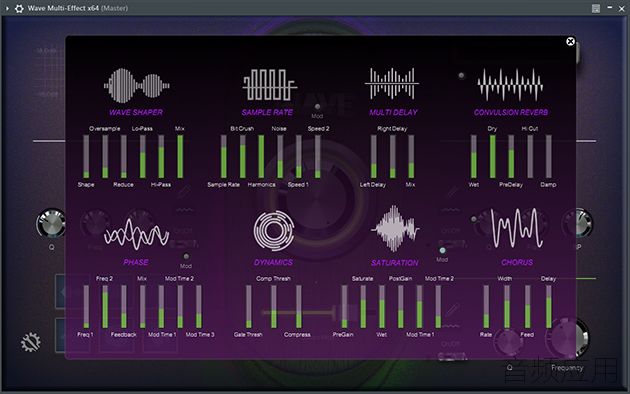Close the effects overlay panel with X

pyautogui.click(x=570, y=41)
